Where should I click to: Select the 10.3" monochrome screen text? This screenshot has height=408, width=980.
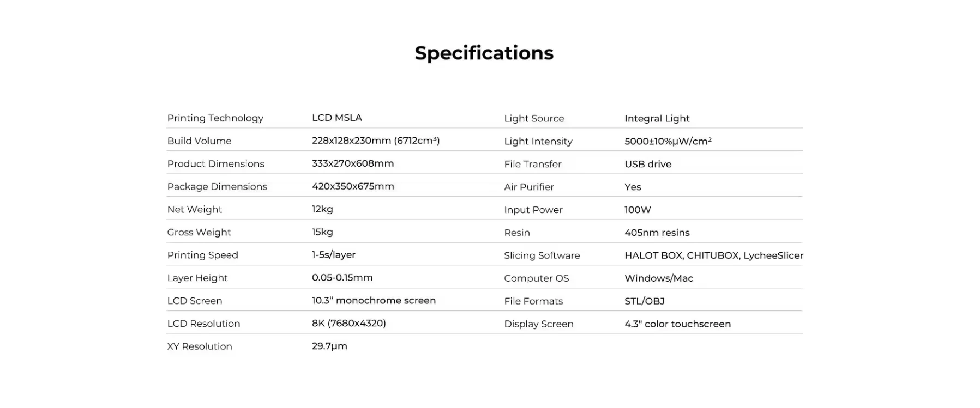click(x=374, y=301)
